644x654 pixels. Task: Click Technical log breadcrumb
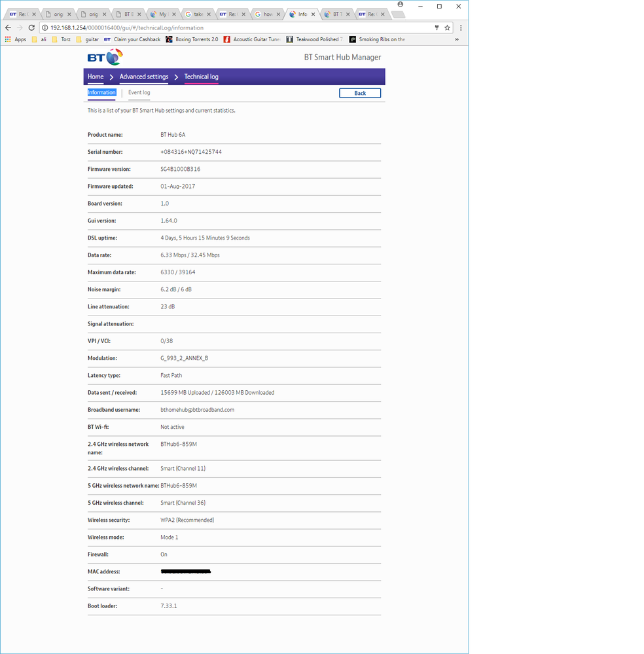point(201,77)
